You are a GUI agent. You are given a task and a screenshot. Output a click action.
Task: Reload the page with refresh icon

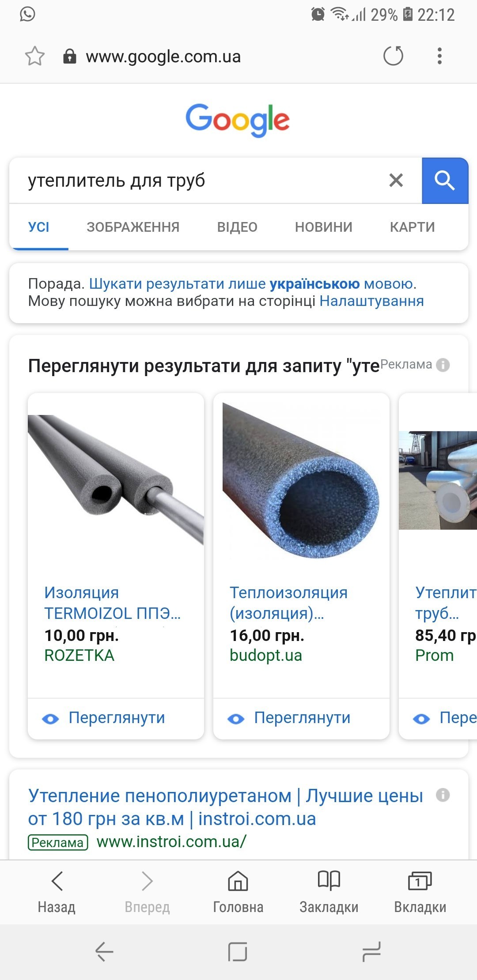pos(393,56)
